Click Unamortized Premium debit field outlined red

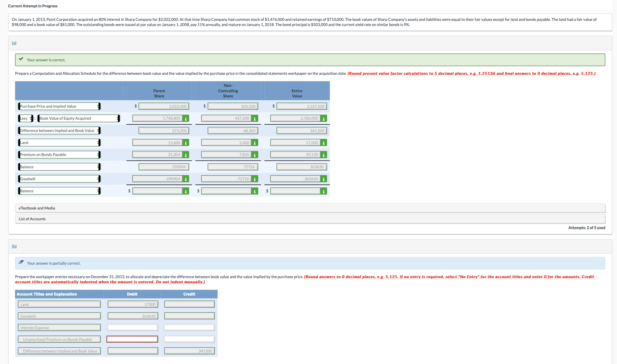[132, 339]
